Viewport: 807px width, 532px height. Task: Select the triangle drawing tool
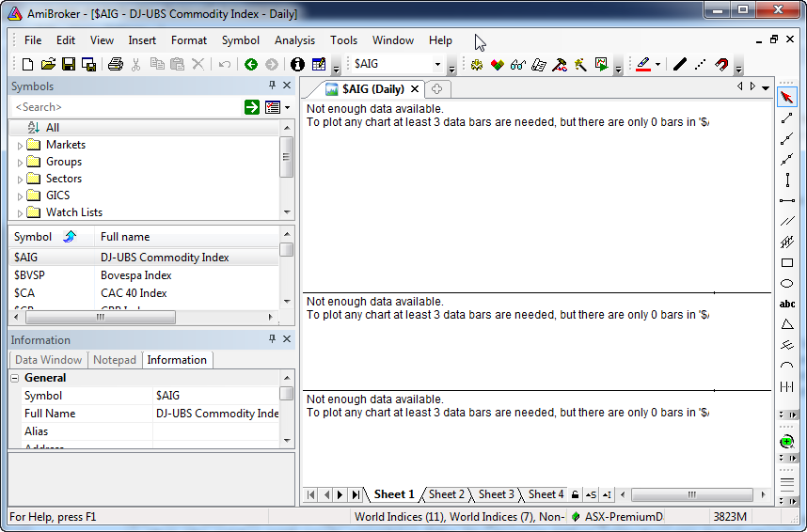[787, 324]
